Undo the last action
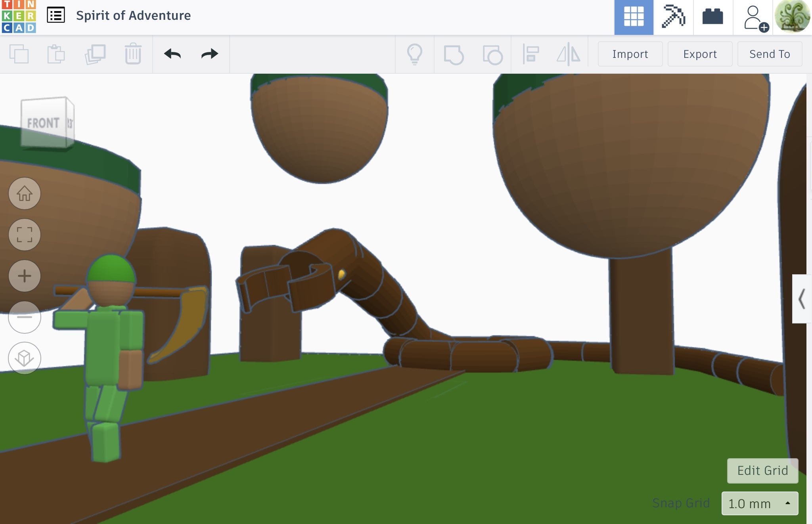The width and height of the screenshot is (812, 524). [x=172, y=54]
